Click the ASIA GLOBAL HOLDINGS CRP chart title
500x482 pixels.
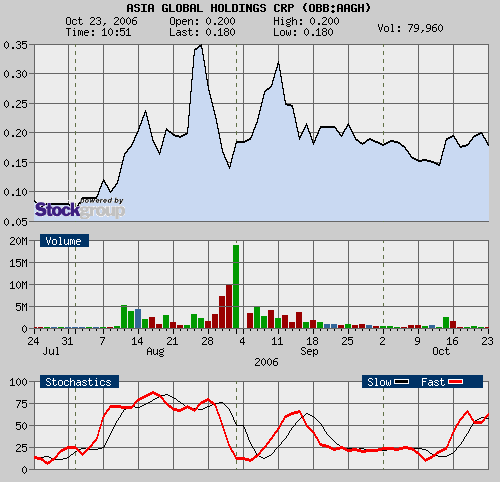click(248, 8)
